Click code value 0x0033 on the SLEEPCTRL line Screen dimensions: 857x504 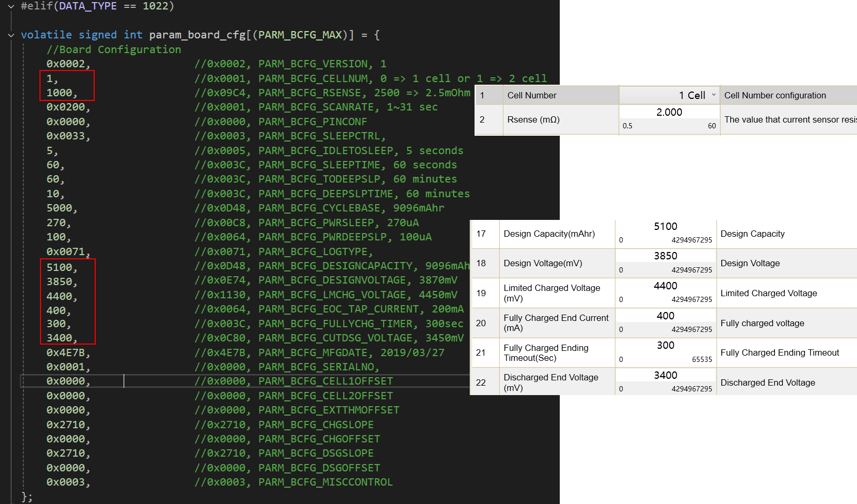tap(65, 136)
